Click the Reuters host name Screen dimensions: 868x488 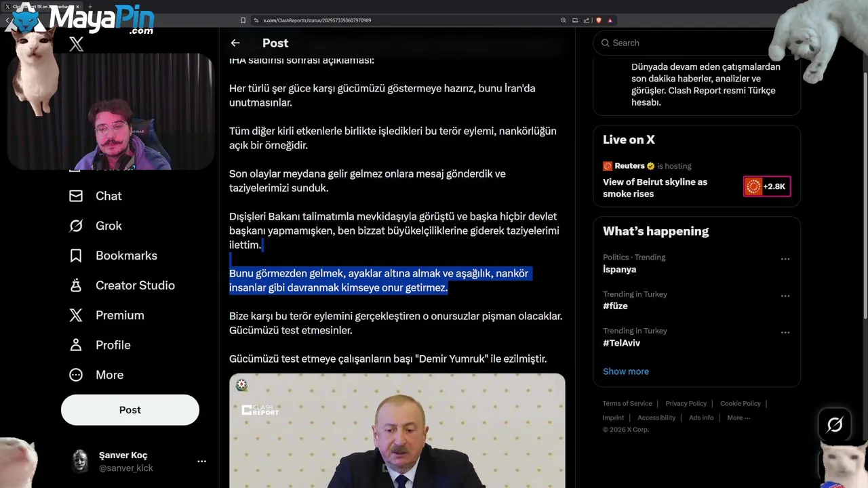pos(629,166)
